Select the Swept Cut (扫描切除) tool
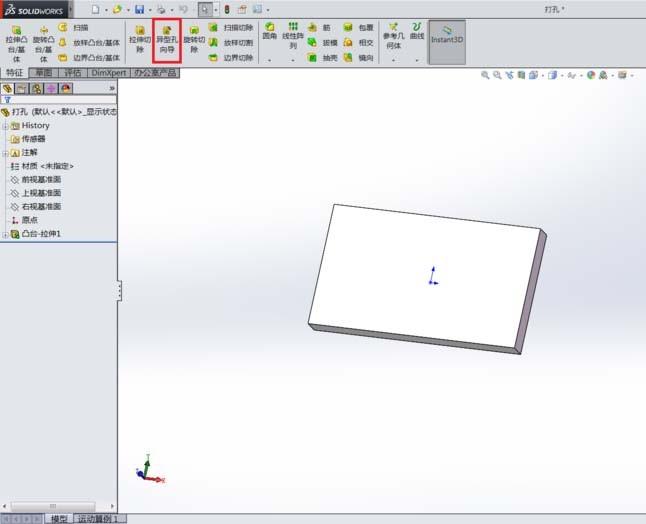 [x=231, y=28]
